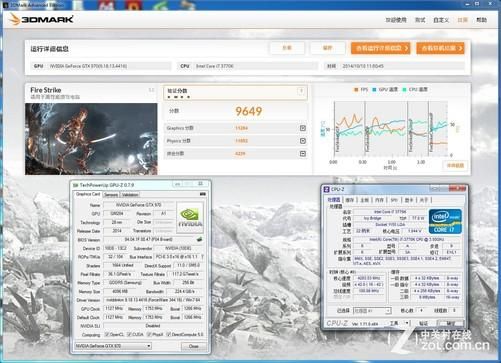Click the first white button in details header
This screenshot has width=501, height=363.
point(287,48)
